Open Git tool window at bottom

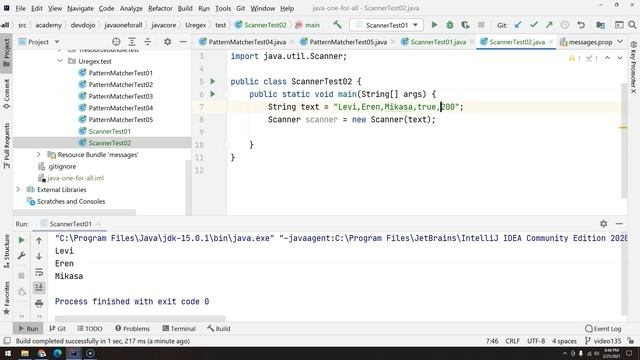(x=58, y=329)
